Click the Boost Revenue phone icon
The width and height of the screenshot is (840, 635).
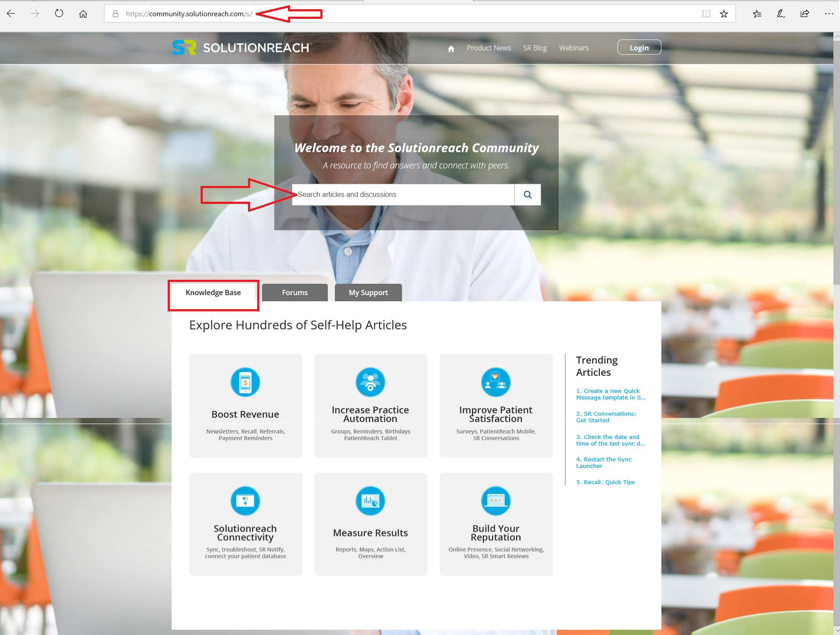click(x=245, y=382)
